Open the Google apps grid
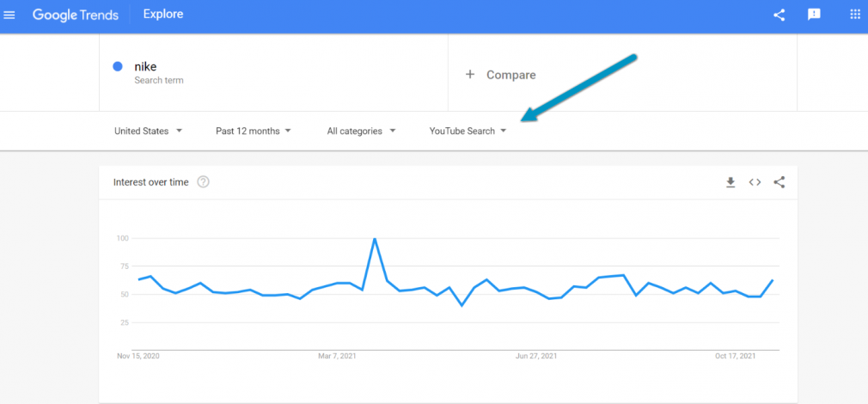The height and width of the screenshot is (404, 868). click(x=855, y=15)
